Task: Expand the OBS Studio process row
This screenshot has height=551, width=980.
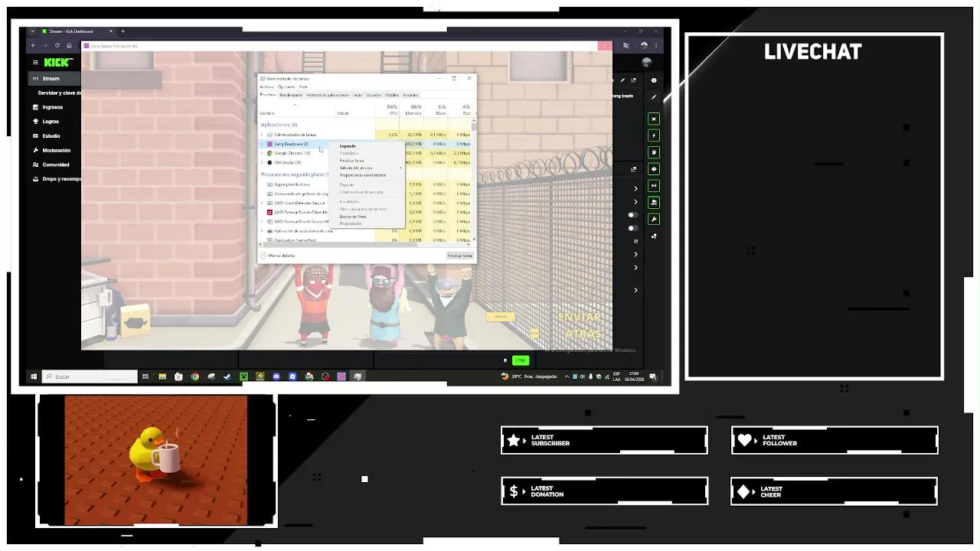Action: coord(262,162)
